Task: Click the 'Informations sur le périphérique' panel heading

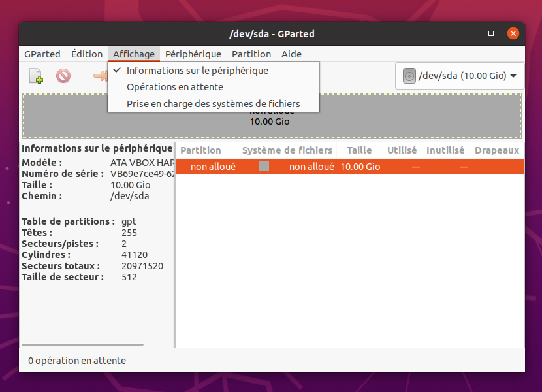Action: (97, 148)
